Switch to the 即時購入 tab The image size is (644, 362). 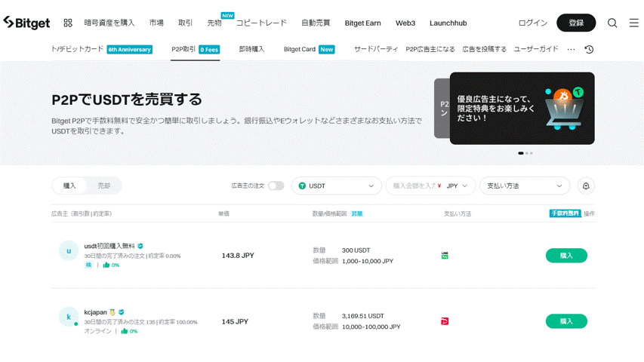tap(251, 49)
